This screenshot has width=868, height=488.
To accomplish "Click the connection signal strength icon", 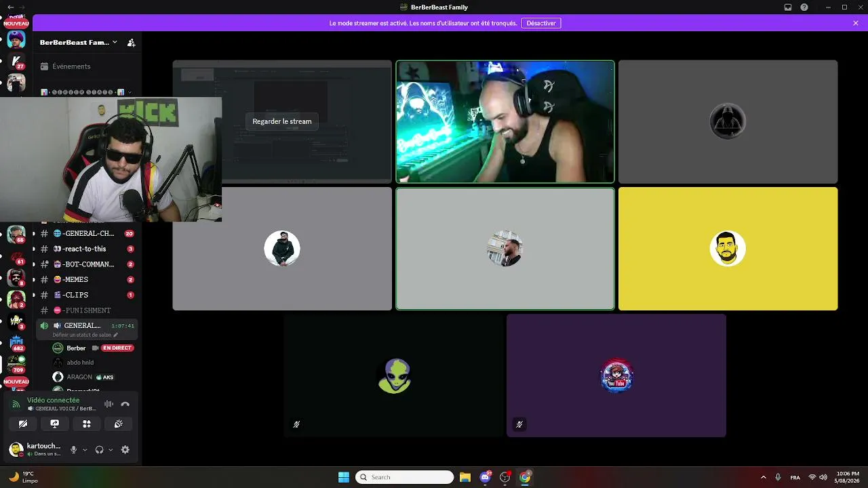I will (x=16, y=404).
